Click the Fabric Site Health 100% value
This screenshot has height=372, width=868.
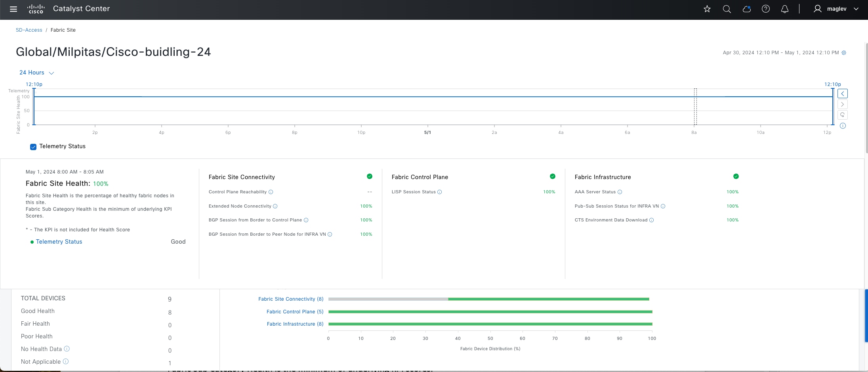[101, 184]
